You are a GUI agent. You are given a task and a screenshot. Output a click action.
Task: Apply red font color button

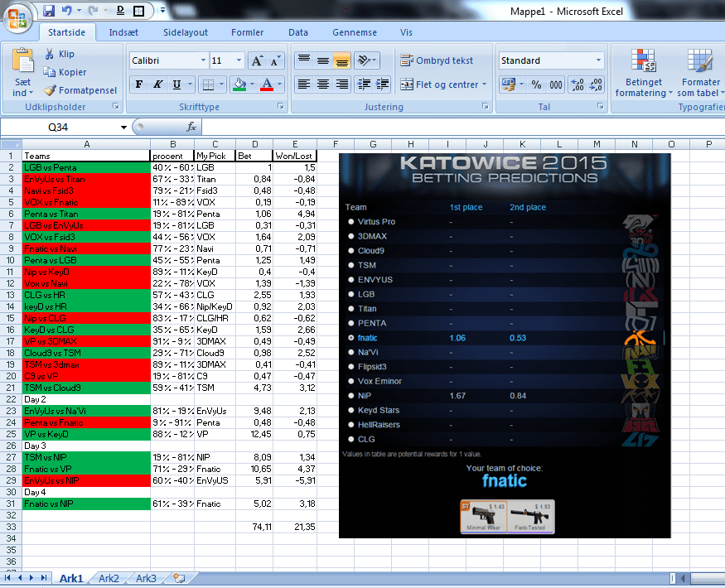point(268,84)
